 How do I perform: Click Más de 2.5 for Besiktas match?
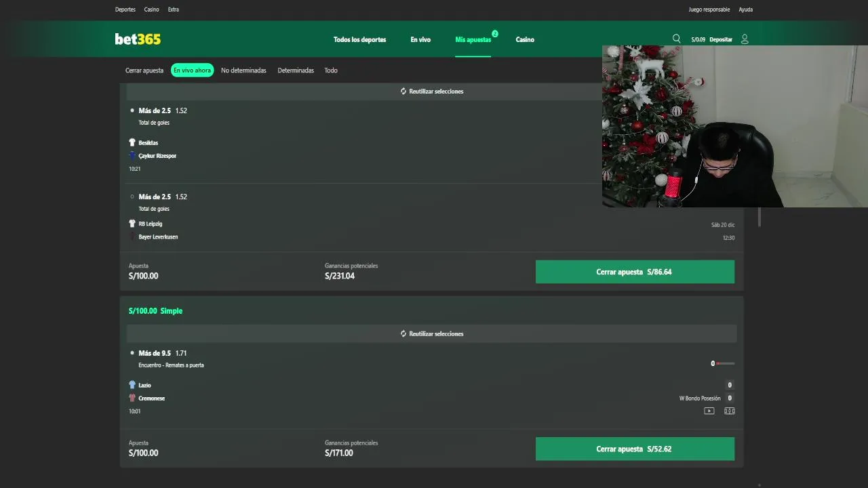[155, 110]
